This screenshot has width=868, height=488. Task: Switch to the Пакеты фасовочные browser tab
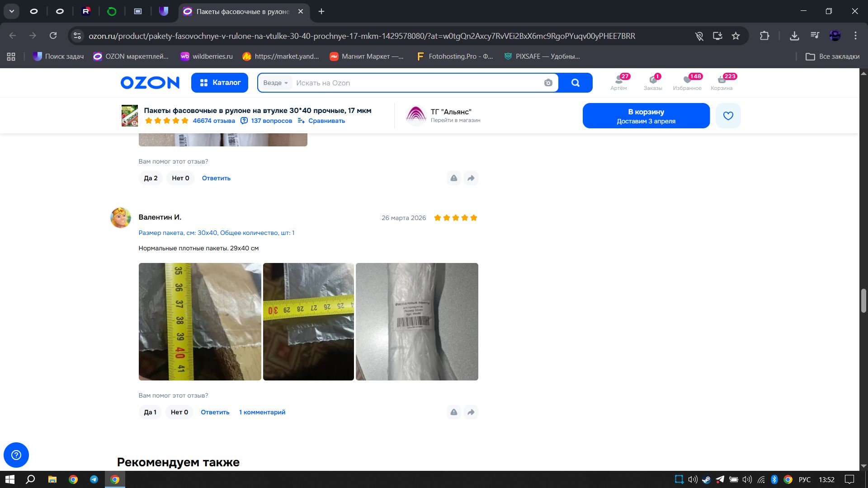(x=242, y=11)
